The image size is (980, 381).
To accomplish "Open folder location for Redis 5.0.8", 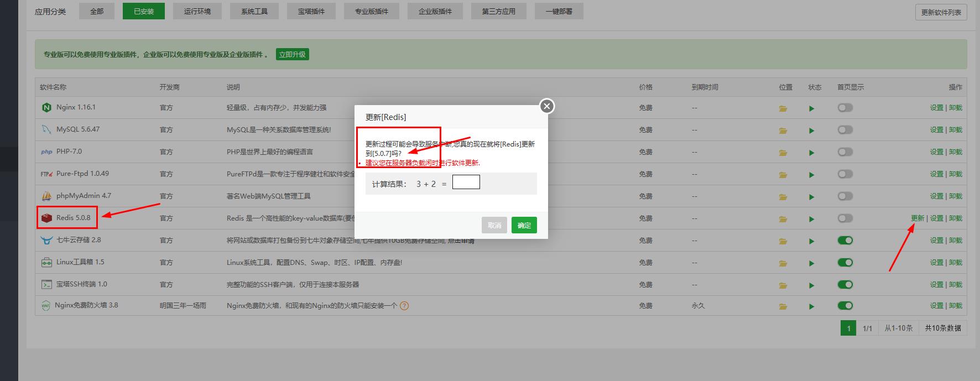I will [x=783, y=219].
